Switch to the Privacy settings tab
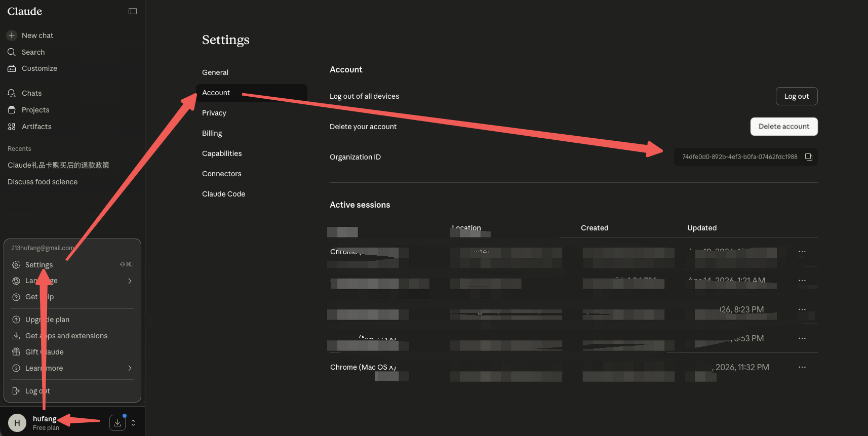 pos(214,113)
